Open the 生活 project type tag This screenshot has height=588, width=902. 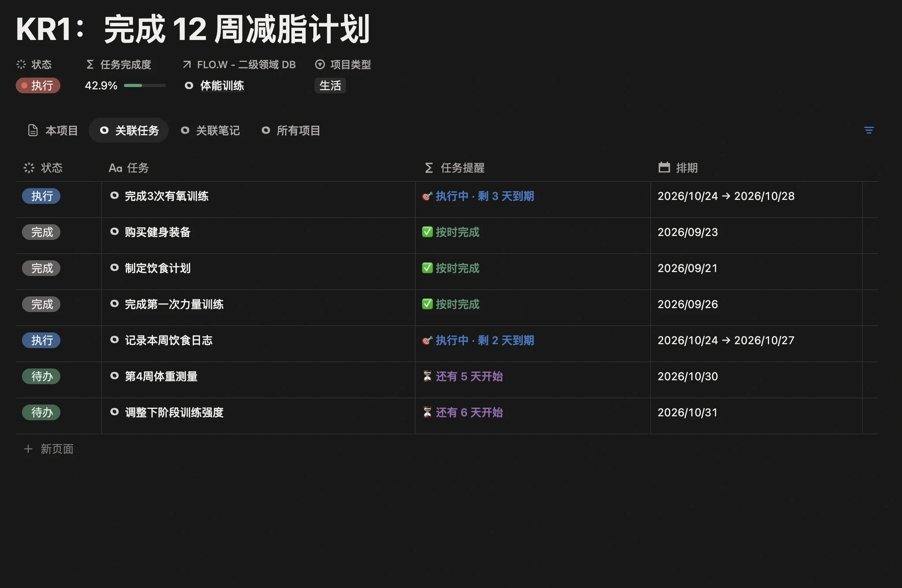tap(330, 85)
